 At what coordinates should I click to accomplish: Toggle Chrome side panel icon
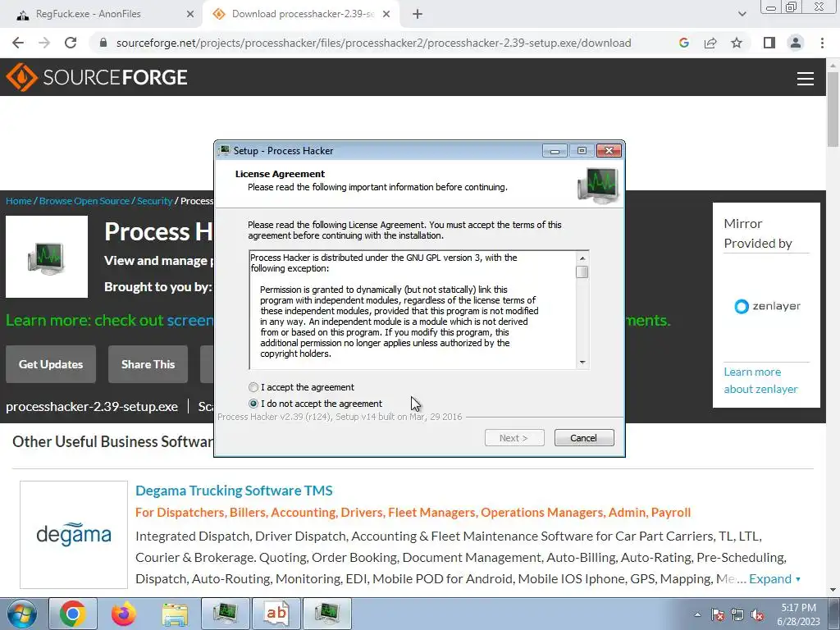click(x=769, y=43)
